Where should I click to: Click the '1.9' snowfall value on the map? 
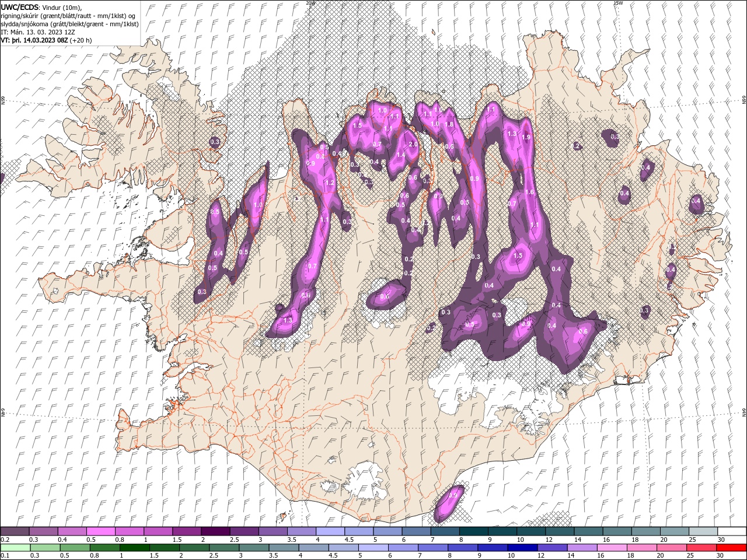click(x=526, y=138)
